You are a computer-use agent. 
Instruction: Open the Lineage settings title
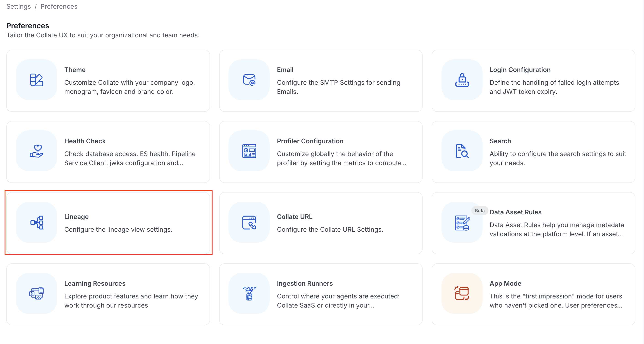(x=76, y=217)
